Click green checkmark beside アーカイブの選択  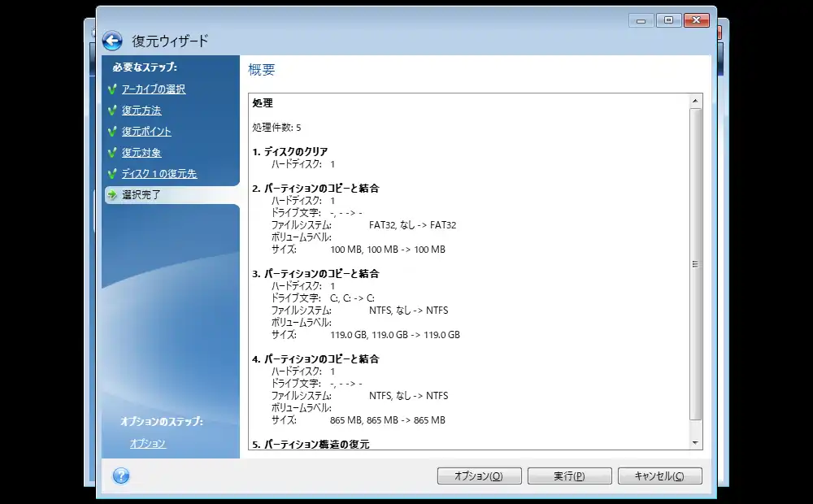click(x=112, y=89)
